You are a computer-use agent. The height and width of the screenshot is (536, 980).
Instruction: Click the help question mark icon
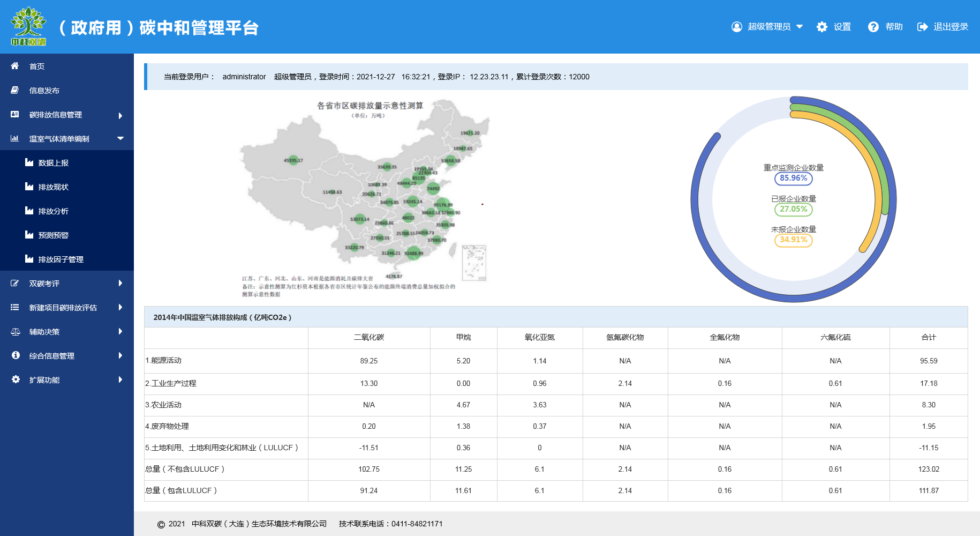coord(873,27)
